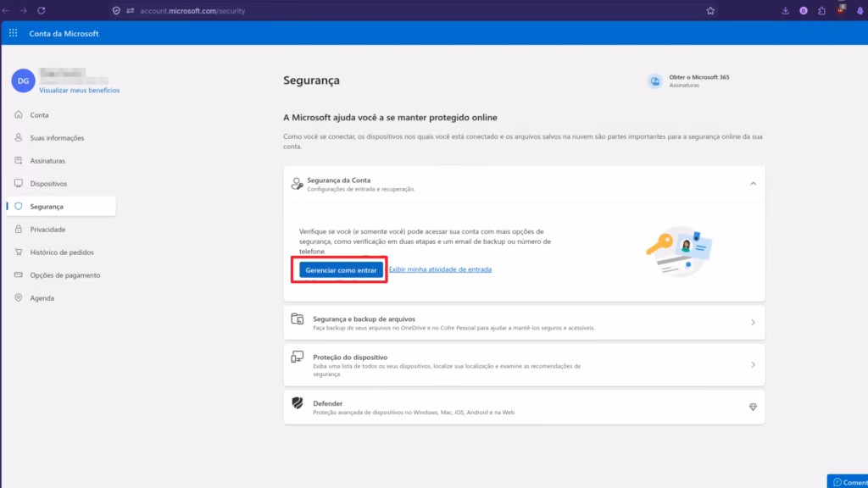Click the Segurança da Conta person-key icon
The height and width of the screenshot is (488, 868).
coord(298,184)
